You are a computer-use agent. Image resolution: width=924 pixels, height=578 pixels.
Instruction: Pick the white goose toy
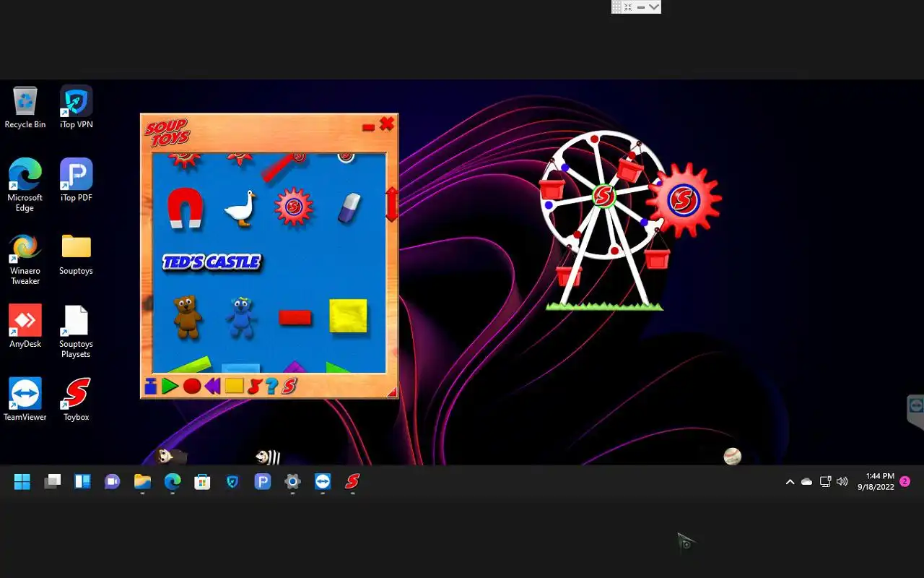pyautogui.click(x=240, y=209)
